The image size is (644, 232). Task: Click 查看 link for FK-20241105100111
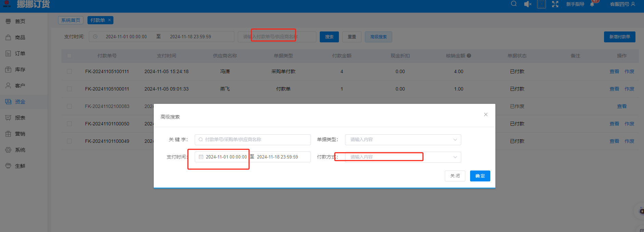coord(614,71)
